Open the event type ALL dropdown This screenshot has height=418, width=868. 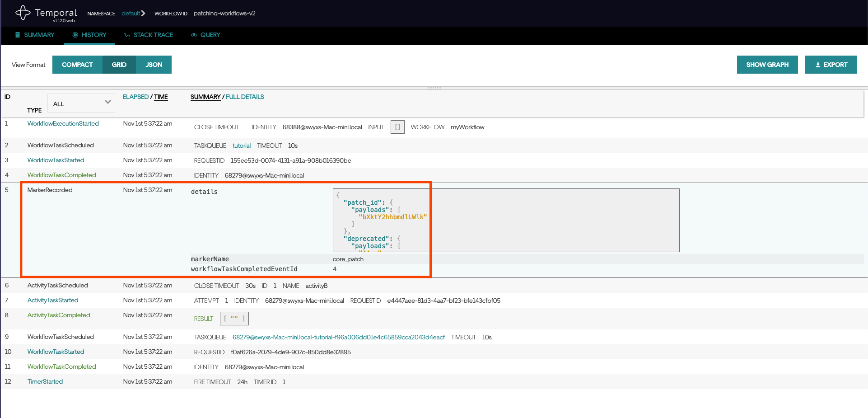[81, 103]
